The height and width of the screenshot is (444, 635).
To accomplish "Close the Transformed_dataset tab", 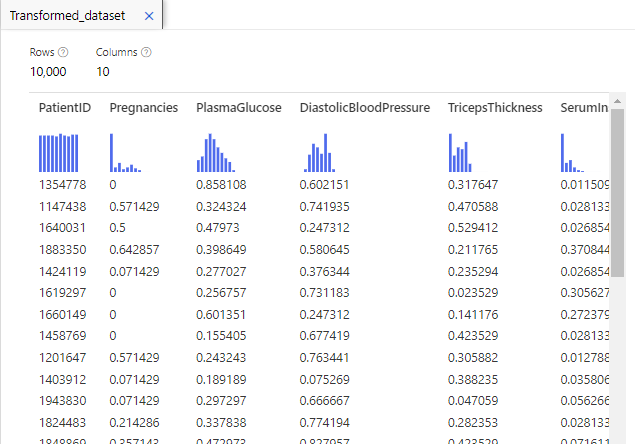I will point(149,16).
